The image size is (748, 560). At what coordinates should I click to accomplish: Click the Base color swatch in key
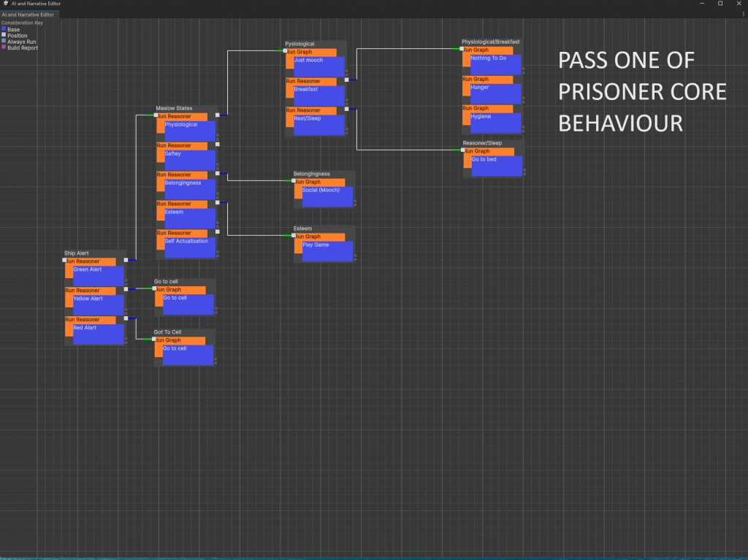tap(4, 30)
